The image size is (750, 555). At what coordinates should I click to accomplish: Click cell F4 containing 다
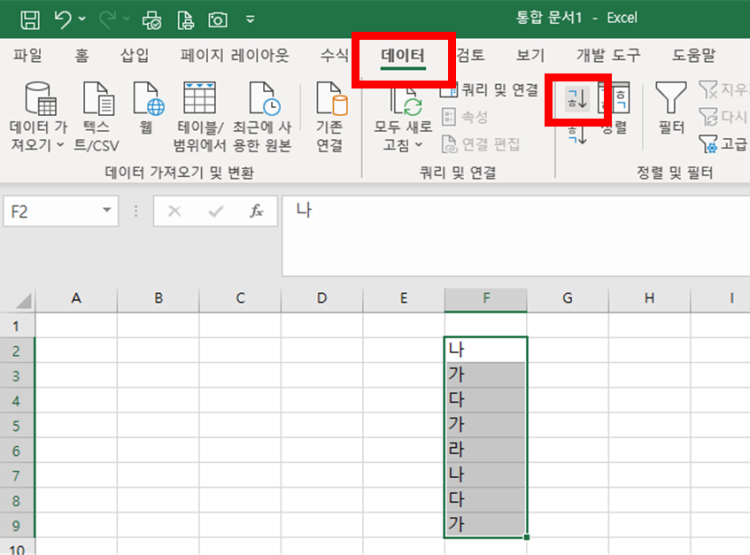pos(486,400)
